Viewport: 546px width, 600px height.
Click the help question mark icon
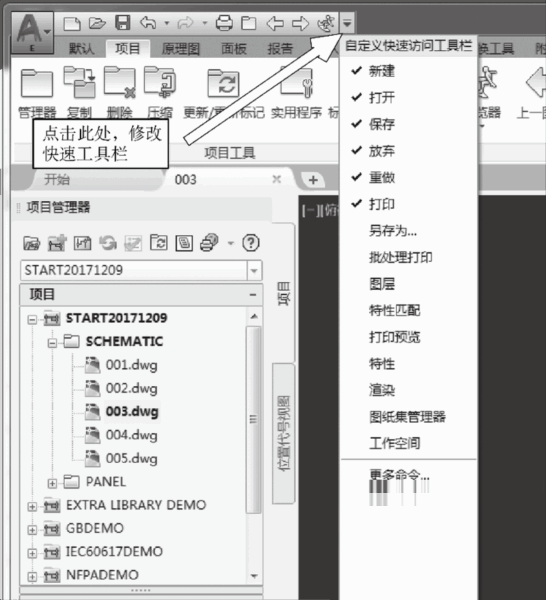tap(251, 243)
